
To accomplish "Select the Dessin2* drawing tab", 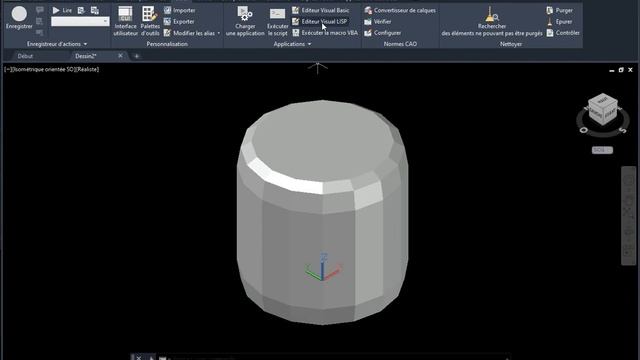I will (86, 56).
